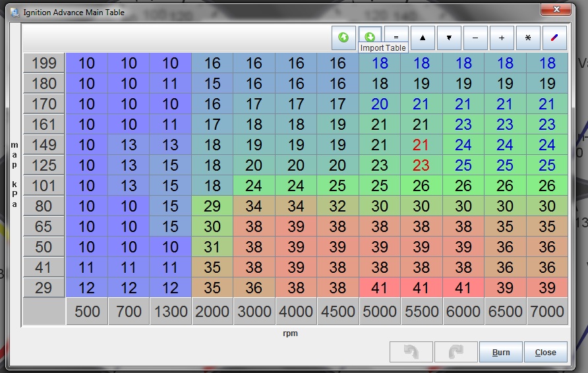Screen dimensions: 588x373
Task: Select the 5500 rpm column header
Action: point(421,311)
